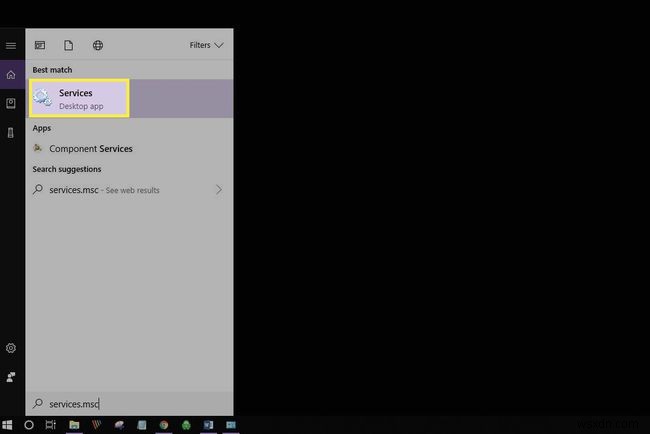Open the green app on taskbar
This screenshot has width=650, height=434.
(x=186, y=425)
